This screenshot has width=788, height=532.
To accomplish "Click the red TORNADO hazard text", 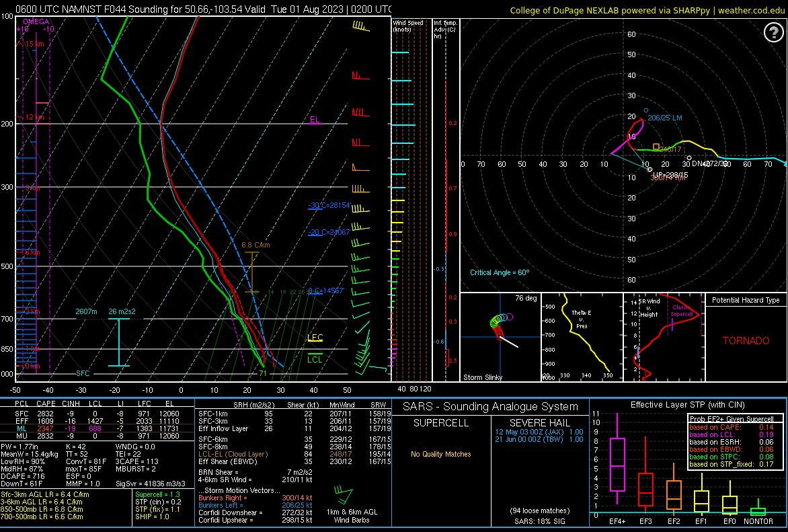I will pos(746,340).
